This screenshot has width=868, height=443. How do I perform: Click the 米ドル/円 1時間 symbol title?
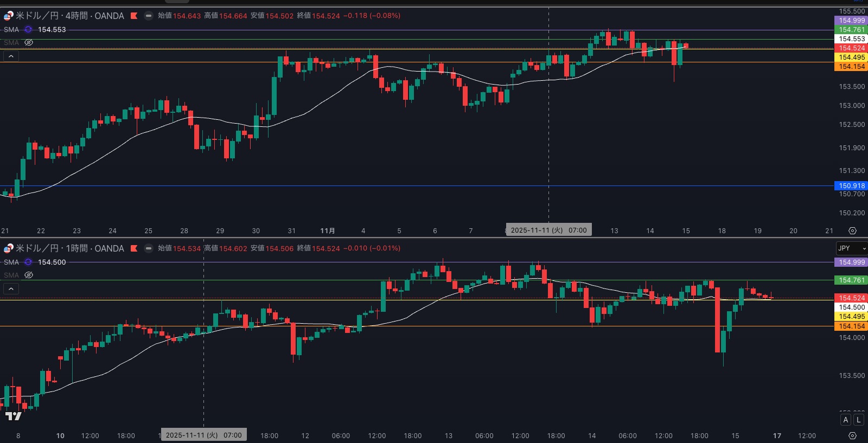pyautogui.click(x=69, y=248)
